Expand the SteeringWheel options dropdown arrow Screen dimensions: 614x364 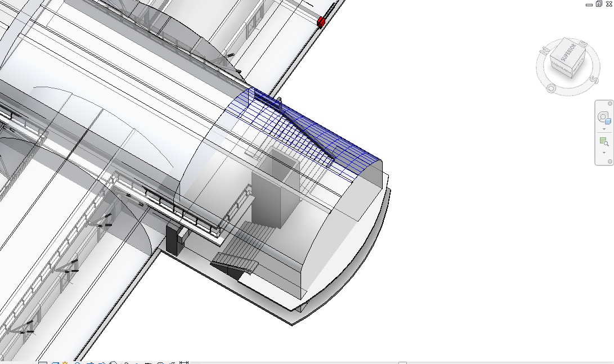pos(604,129)
